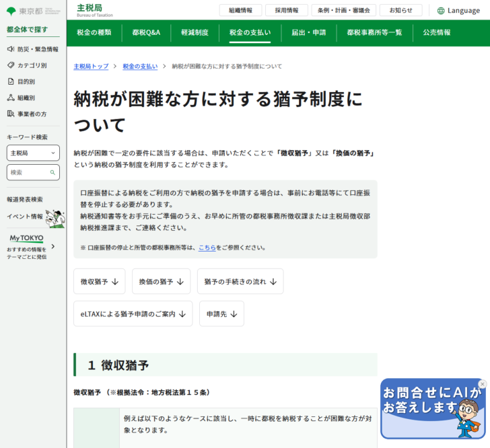This screenshot has height=448, width=490.
Task: Open the 都税事務所等一覧 menu
Action: pyautogui.click(x=374, y=33)
